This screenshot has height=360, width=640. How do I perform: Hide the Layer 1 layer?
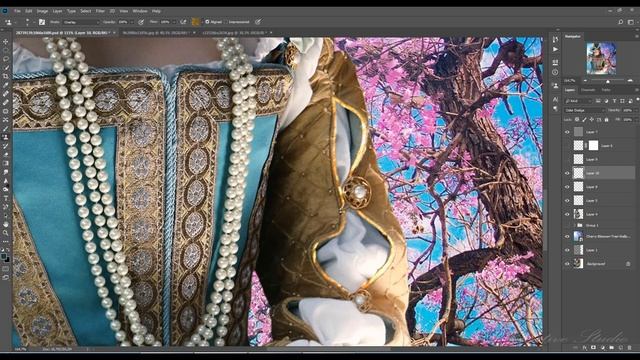(567, 250)
